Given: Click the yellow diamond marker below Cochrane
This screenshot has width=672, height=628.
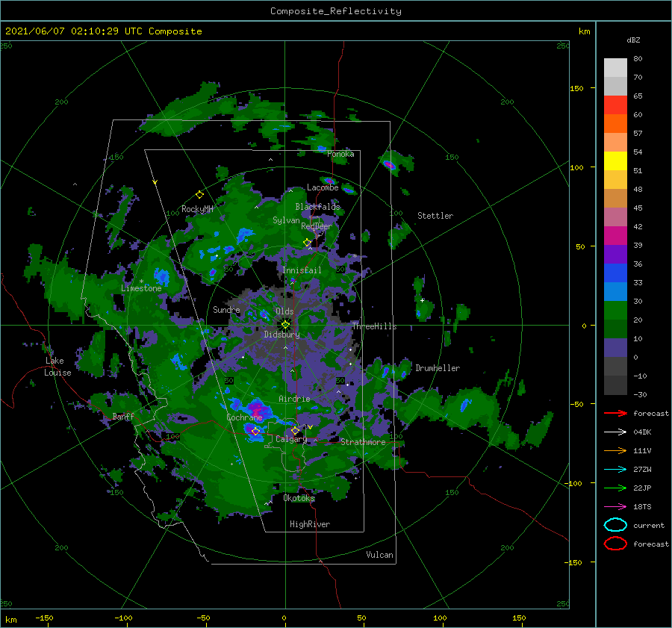Looking at the screenshot, I should (255, 431).
